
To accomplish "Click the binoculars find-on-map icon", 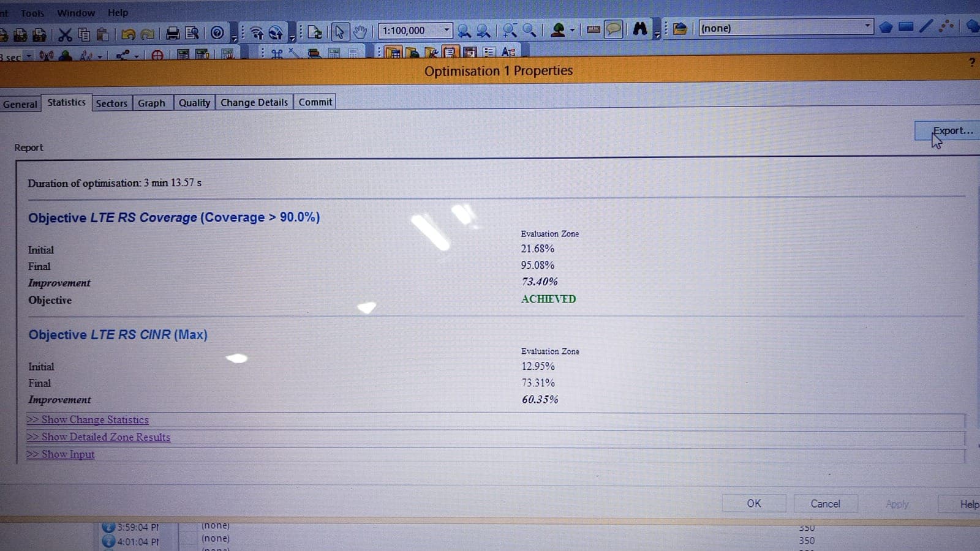I will tap(640, 28).
